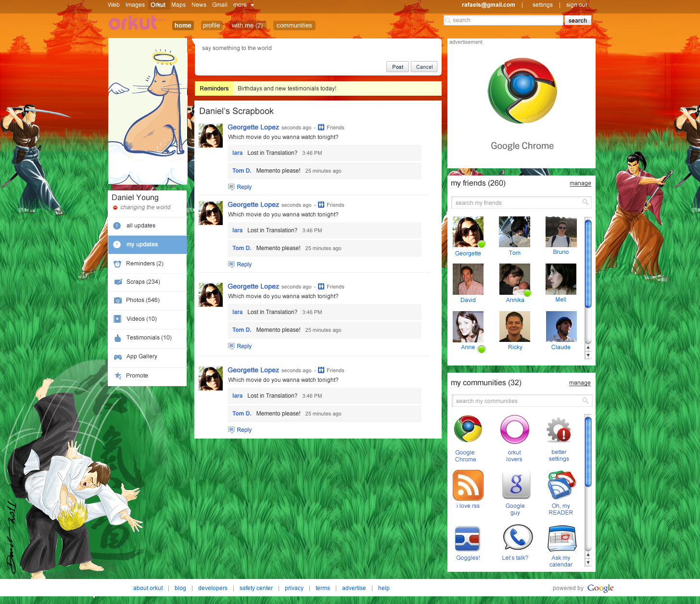Image resolution: width=700 pixels, height=604 pixels.
Task: Click the Google logo in footer
Action: click(600, 588)
